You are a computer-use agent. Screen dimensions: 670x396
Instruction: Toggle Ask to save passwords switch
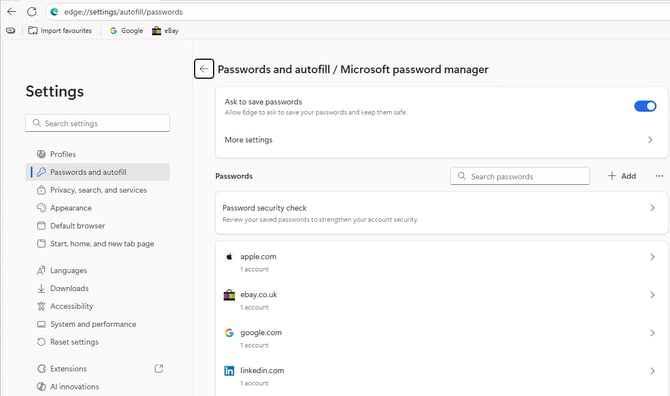point(645,106)
